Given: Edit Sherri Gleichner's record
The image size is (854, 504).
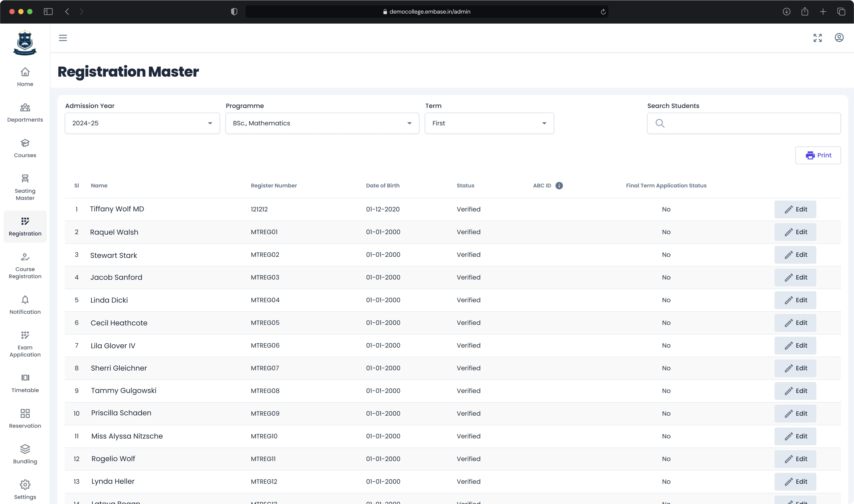Looking at the screenshot, I should tap(795, 368).
